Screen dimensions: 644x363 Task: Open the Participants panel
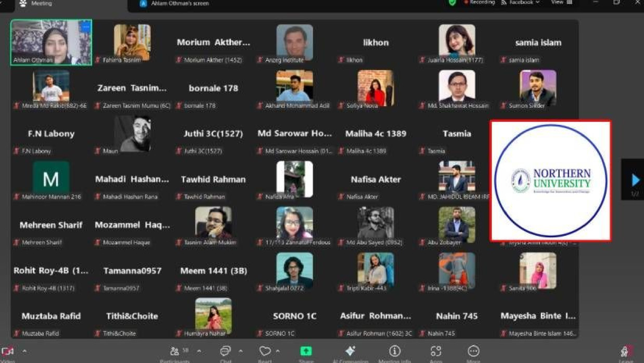[x=175, y=352]
